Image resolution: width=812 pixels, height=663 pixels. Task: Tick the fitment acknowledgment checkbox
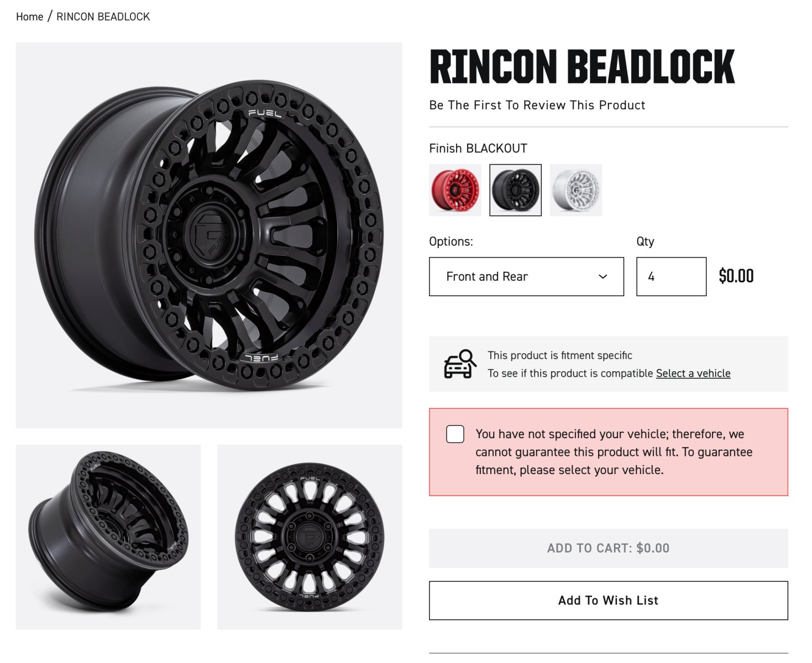(x=455, y=434)
